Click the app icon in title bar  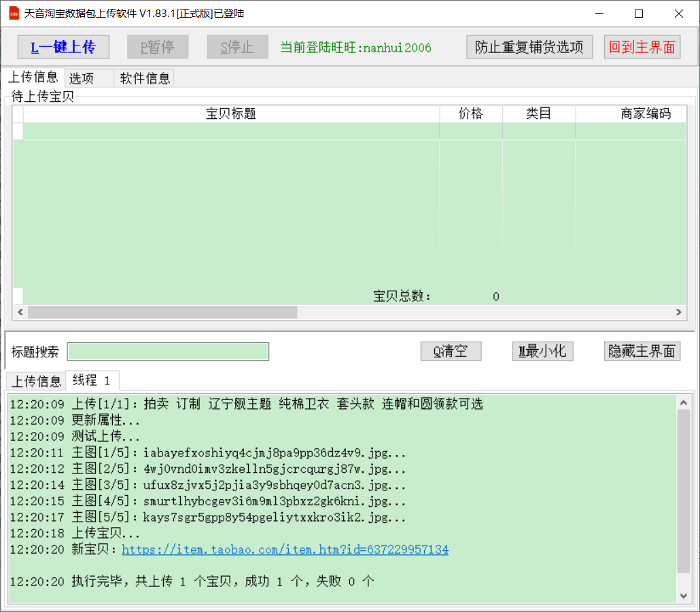click(x=13, y=13)
